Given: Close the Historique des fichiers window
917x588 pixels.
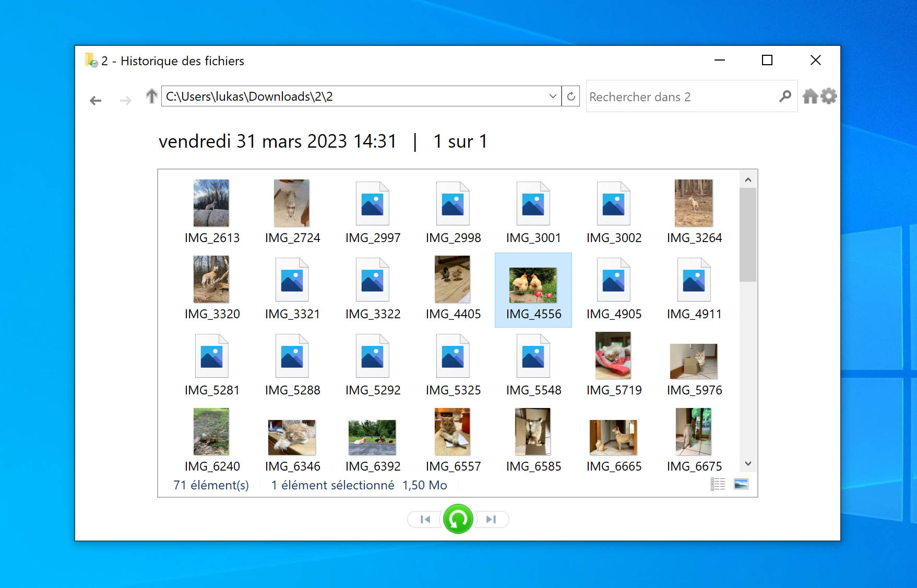Looking at the screenshot, I should coord(815,60).
